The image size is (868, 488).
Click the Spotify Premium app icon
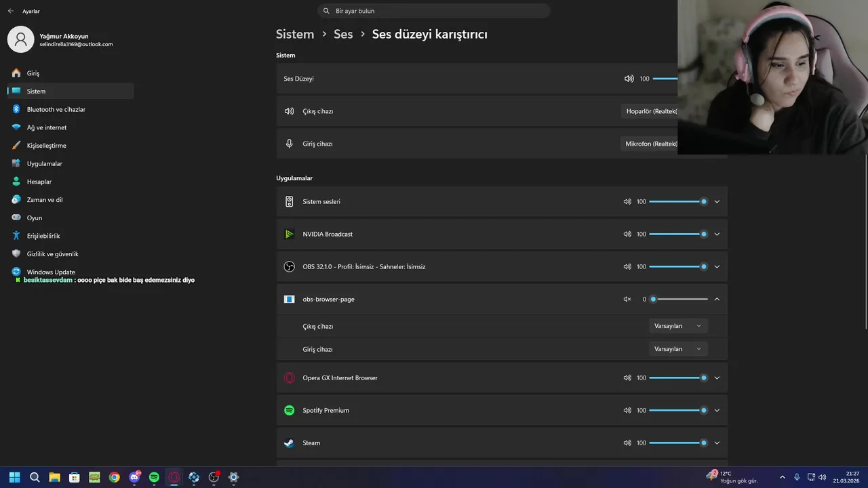tap(290, 410)
